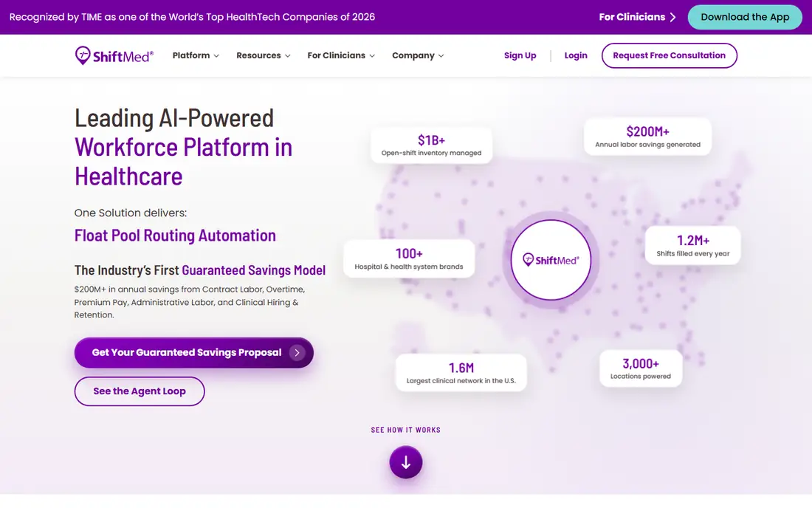Click the Login link

click(x=575, y=55)
